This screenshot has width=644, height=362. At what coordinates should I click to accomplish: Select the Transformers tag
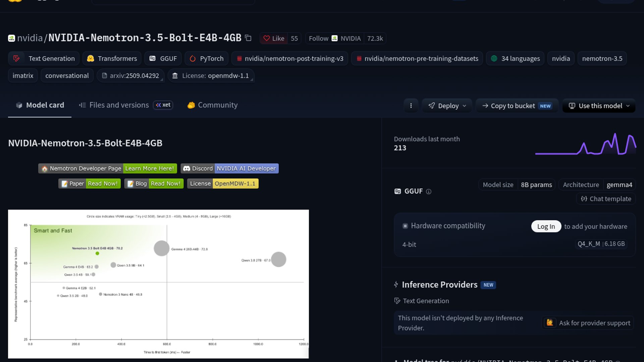point(112,58)
